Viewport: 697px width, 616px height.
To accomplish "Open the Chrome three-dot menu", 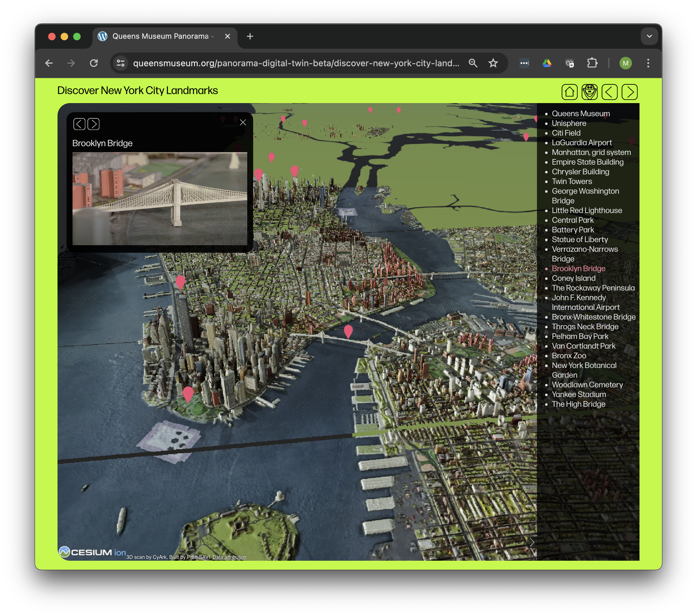I will point(648,63).
